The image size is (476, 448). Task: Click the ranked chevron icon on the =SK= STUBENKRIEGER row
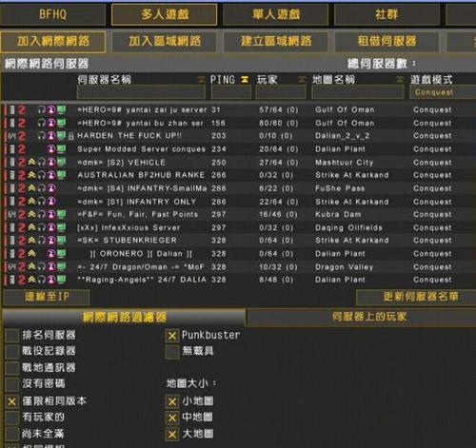click(31, 241)
